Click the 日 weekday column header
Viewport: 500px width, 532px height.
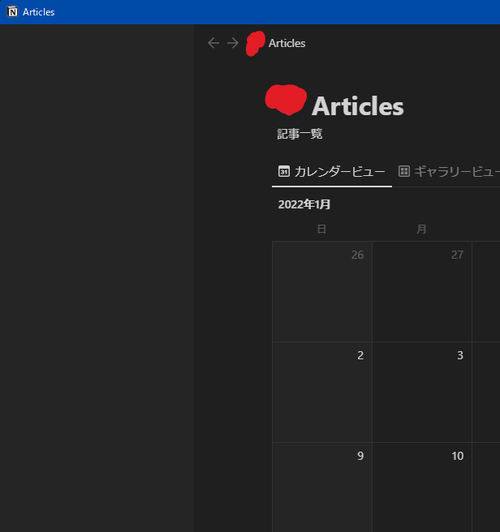322,229
